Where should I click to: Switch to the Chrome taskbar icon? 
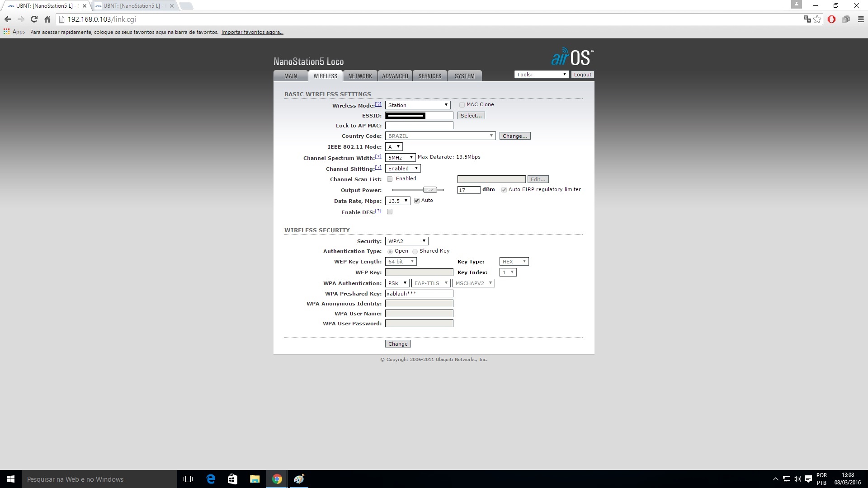click(277, 479)
